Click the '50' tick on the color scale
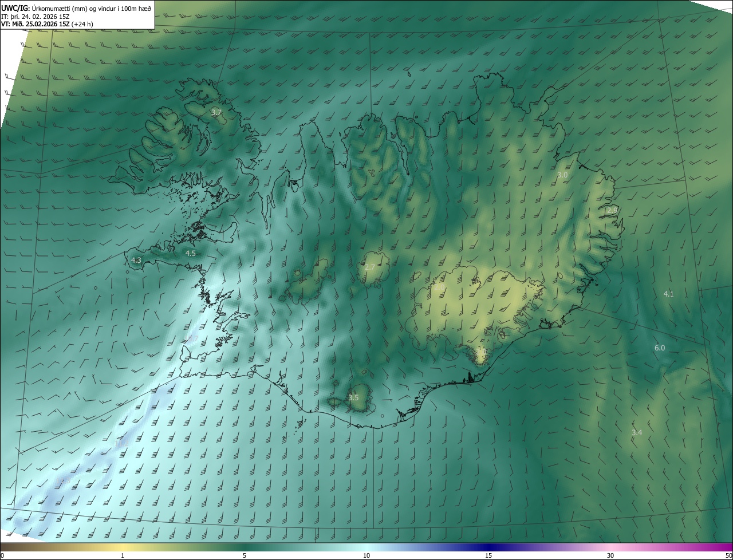Image resolution: width=733 pixels, height=560 pixels. 728,555
